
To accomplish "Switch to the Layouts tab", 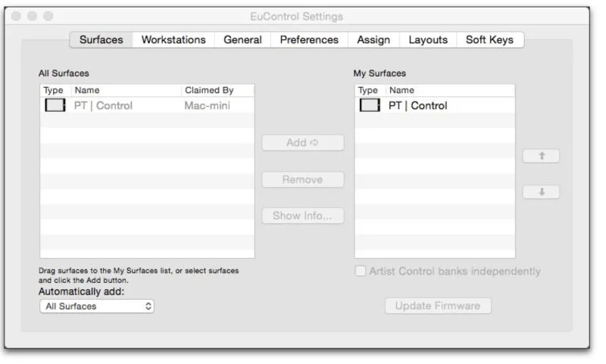I will pos(428,40).
